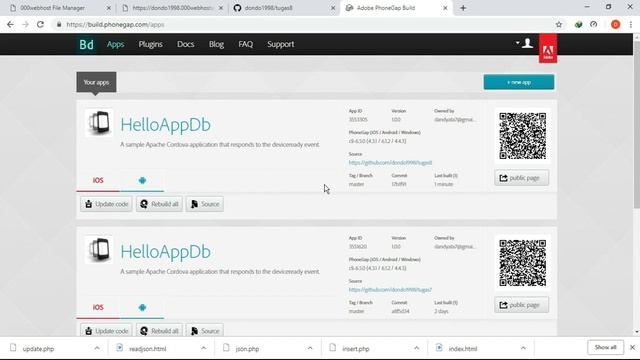This screenshot has height=360, width=640.
Task: Click Rebuild all for second app
Action: (x=159, y=331)
